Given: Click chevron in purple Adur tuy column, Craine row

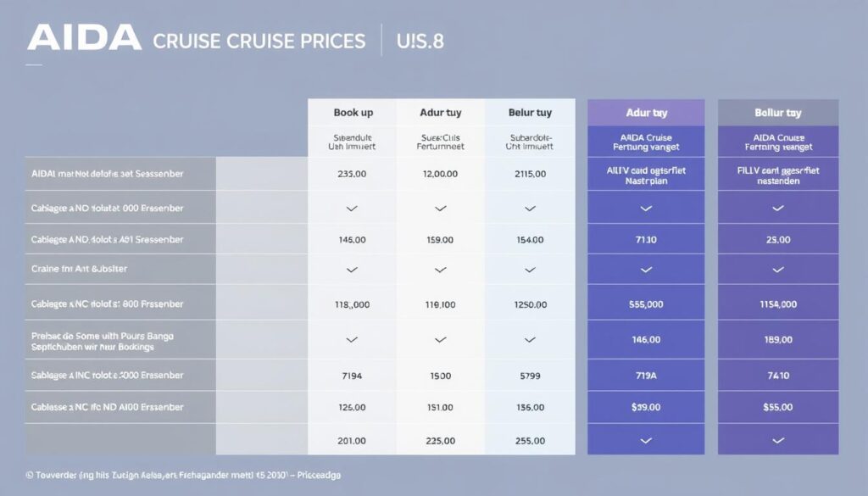Looking at the screenshot, I should 646,270.
